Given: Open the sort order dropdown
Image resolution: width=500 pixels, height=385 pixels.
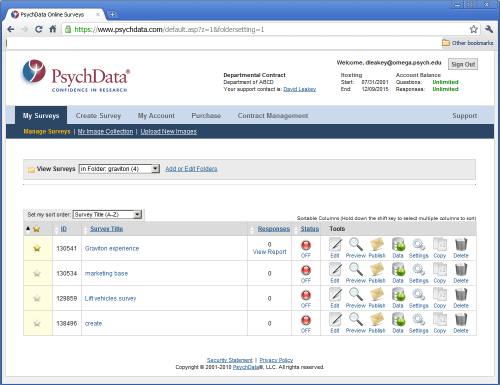Looking at the screenshot, I should [x=107, y=215].
